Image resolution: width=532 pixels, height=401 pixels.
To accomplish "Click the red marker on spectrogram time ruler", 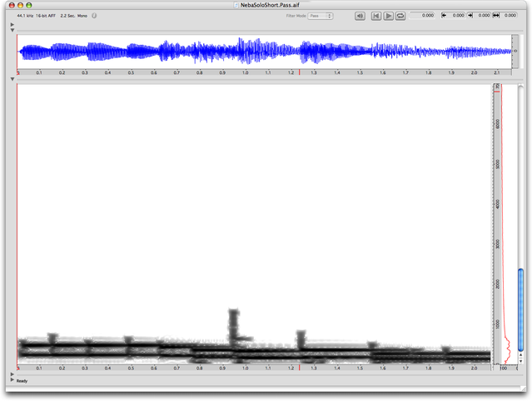I will pos(300,367).
